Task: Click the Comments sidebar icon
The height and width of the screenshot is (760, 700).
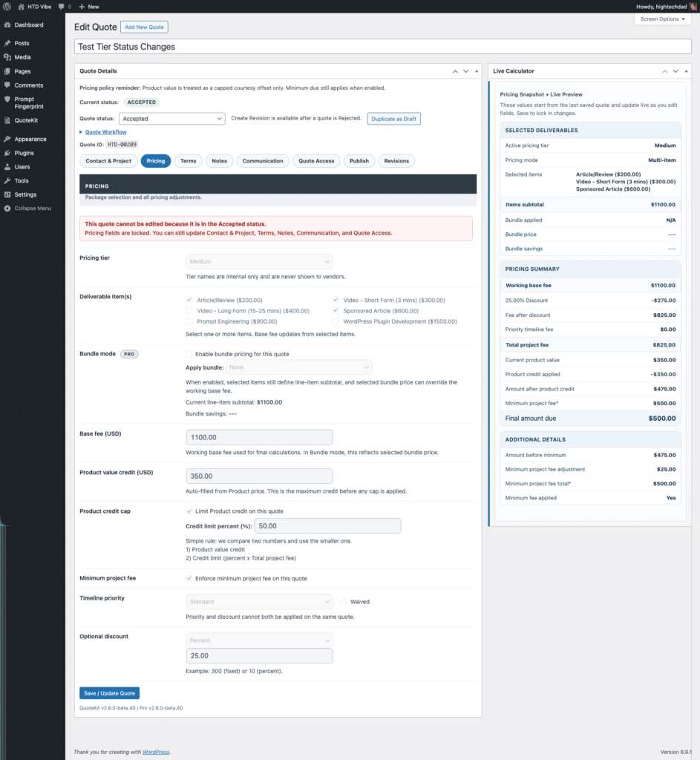Action: click(x=7, y=85)
